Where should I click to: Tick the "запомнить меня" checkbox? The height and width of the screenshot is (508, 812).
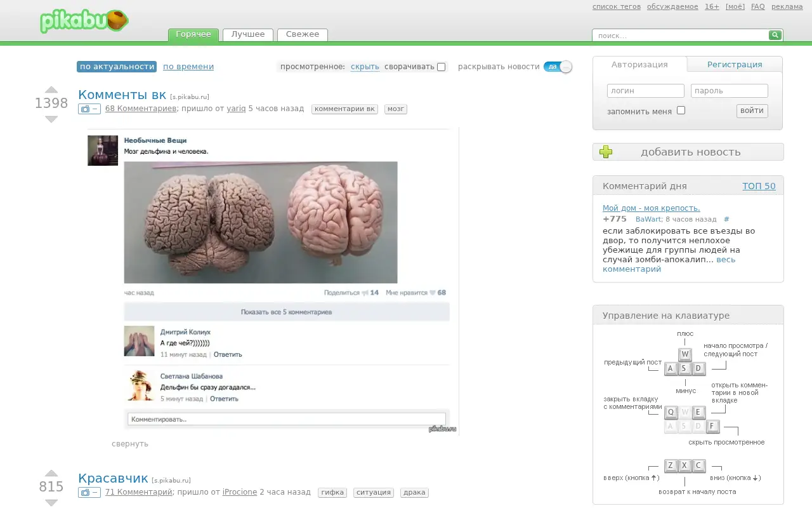[x=681, y=110]
